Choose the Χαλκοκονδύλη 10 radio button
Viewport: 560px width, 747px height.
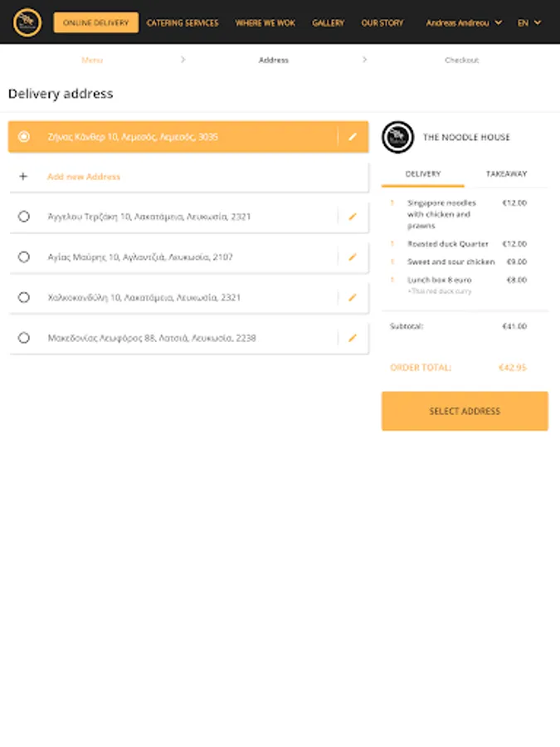24,297
